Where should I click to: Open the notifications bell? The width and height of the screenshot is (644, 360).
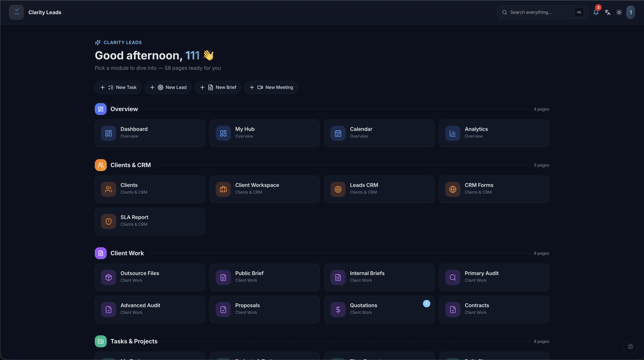(596, 12)
